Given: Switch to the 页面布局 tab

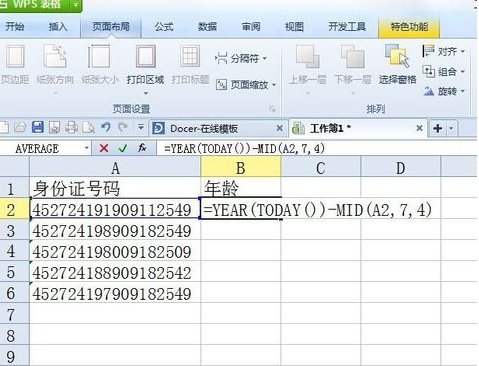Looking at the screenshot, I should pyautogui.click(x=111, y=27).
